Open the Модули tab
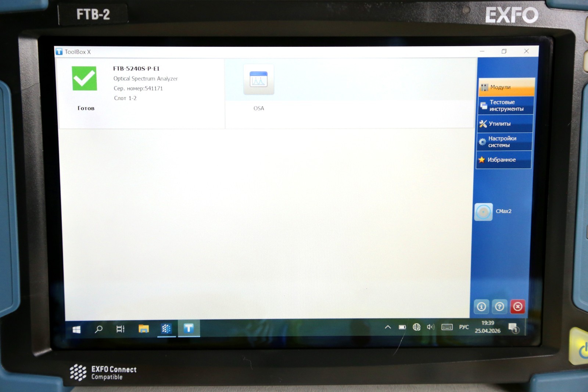 (506, 87)
